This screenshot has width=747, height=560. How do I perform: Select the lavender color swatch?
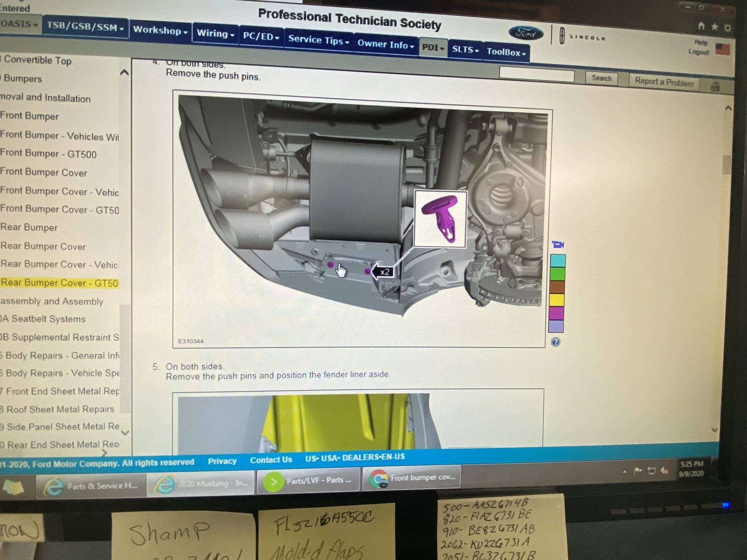point(556,326)
